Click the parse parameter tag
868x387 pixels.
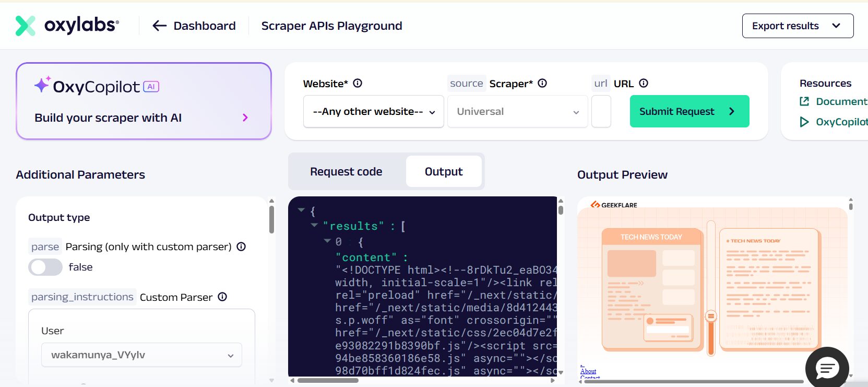(x=45, y=247)
